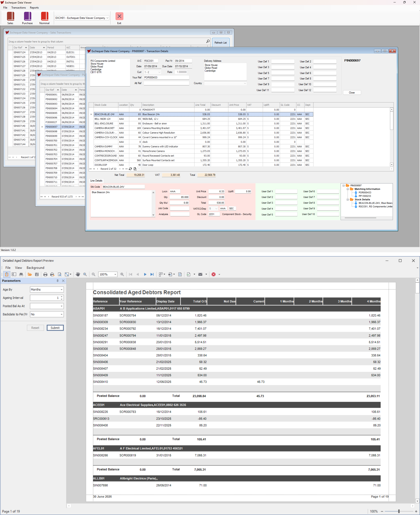
Task: Open Page Setup in report toolbar
Action: tap(59, 274)
